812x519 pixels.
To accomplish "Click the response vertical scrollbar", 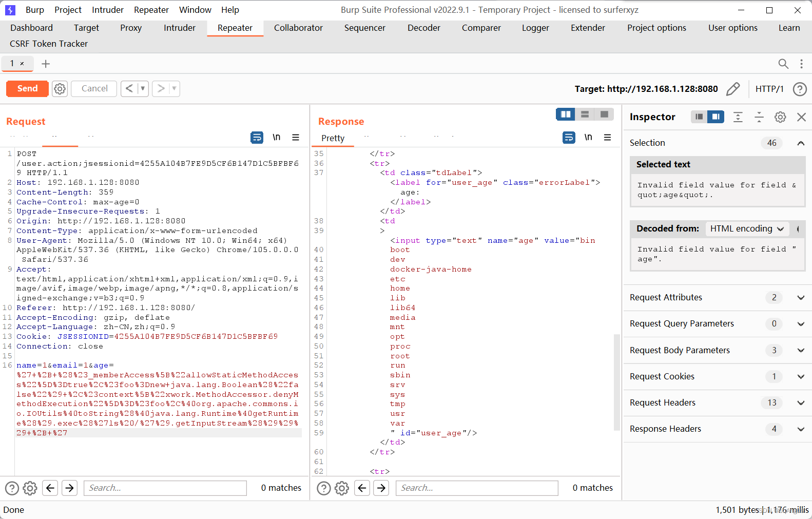I will pos(617,382).
